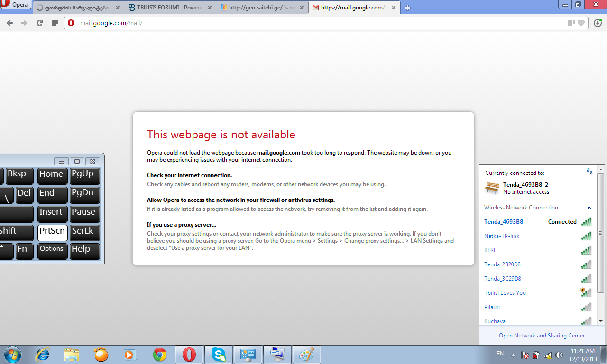Add page to favorites with the heart icon
Screen dimensions: 607x364
tap(581, 23)
